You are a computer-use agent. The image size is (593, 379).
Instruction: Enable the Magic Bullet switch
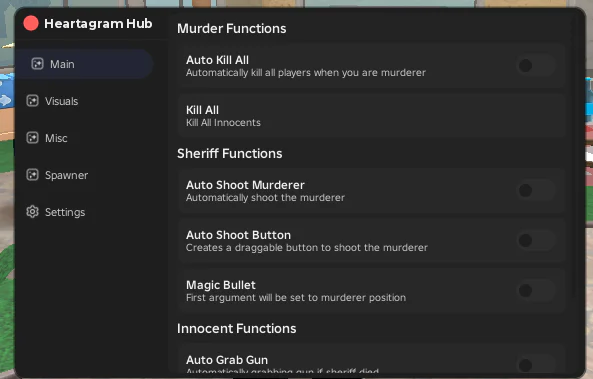536,291
